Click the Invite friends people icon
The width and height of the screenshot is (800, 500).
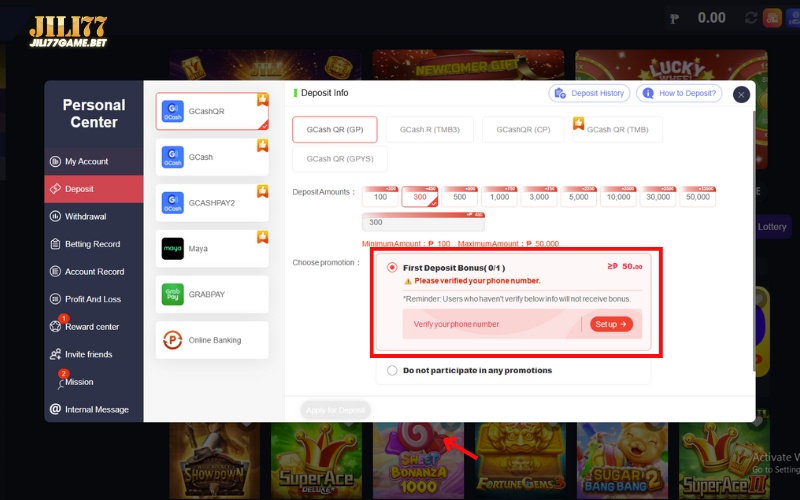click(x=55, y=354)
